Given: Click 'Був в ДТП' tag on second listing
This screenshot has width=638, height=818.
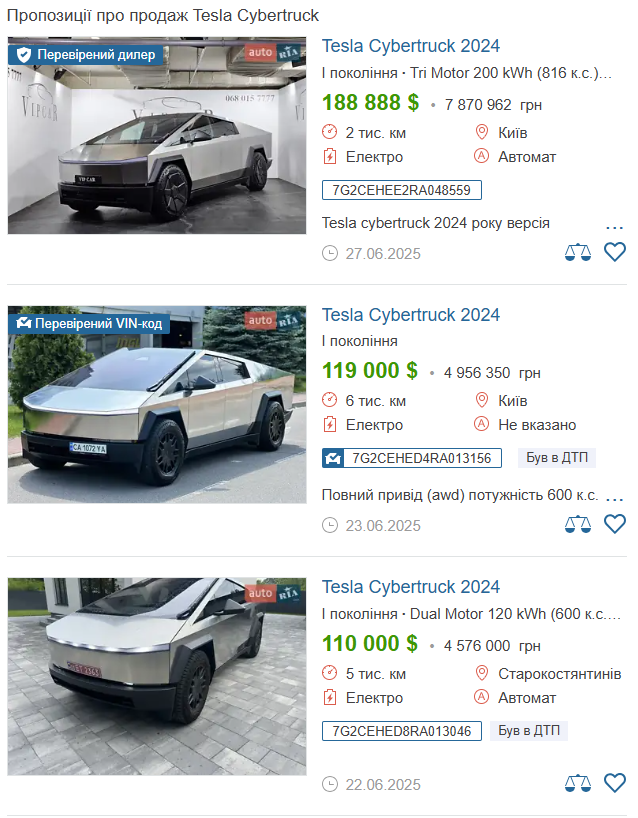Looking at the screenshot, I should [x=557, y=458].
